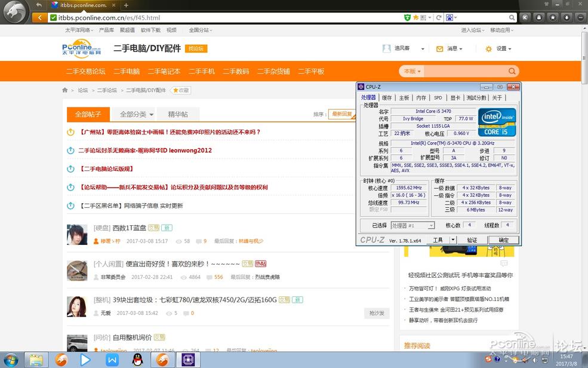
Task: Expand the 太平洋网络 dropdown
Action: click(x=79, y=30)
